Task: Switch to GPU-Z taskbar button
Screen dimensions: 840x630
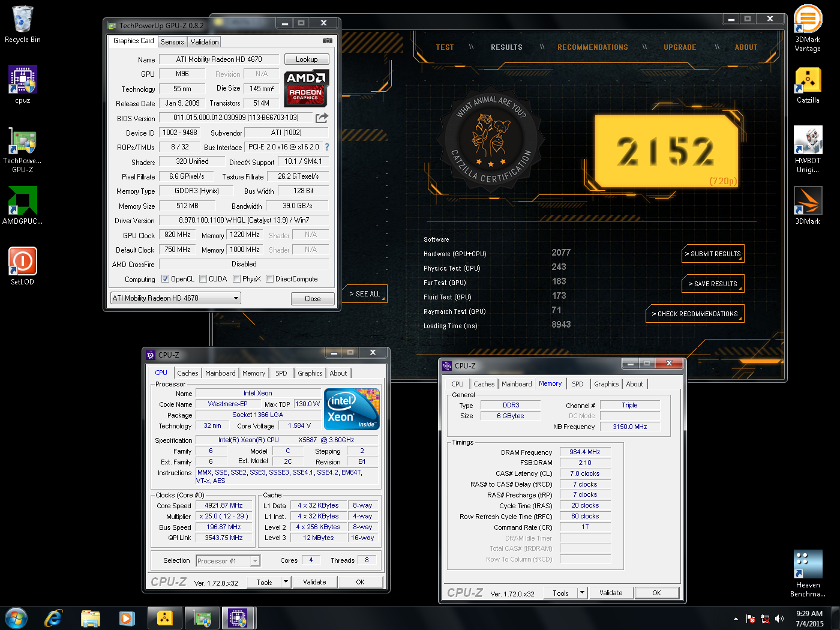Action: 202,618
